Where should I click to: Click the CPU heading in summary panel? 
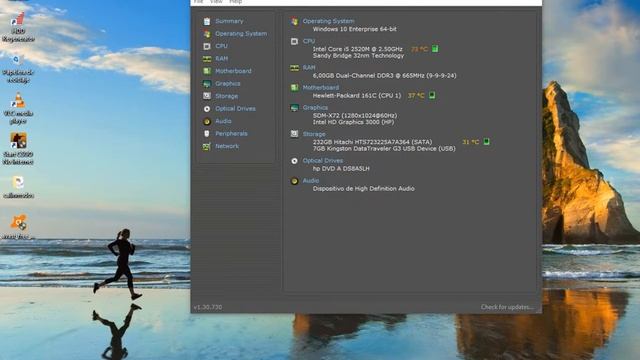point(309,41)
